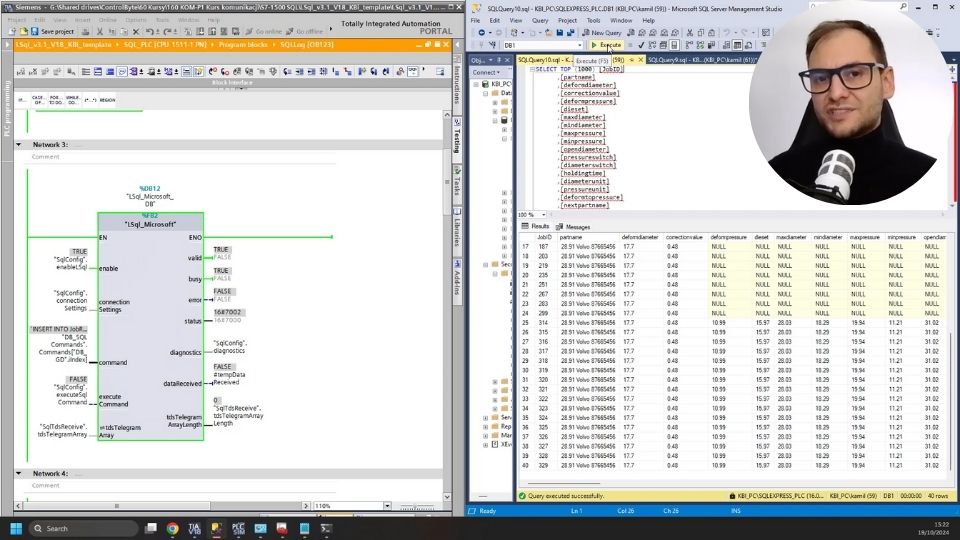Click the taskbar Search box

83,528
